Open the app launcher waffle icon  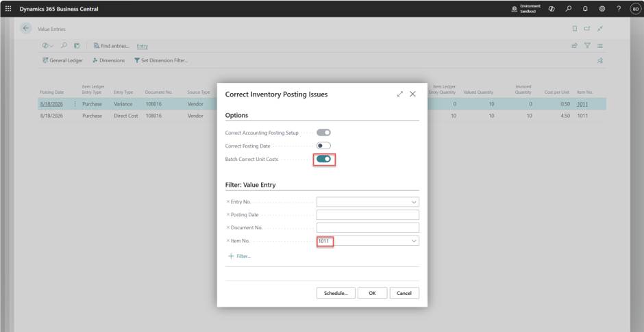[8, 9]
